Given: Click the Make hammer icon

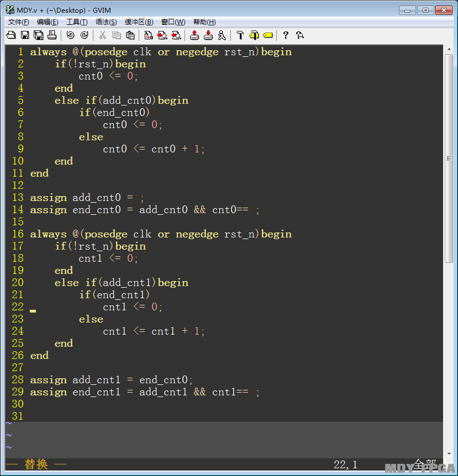Looking at the screenshot, I should pyautogui.click(x=240, y=35).
